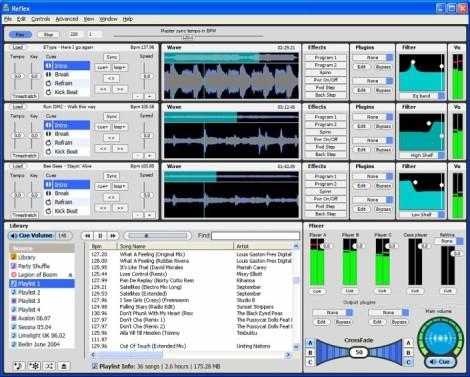470x377 pixels.
Task: Click the pause button in Library player
Action: [100, 236]
